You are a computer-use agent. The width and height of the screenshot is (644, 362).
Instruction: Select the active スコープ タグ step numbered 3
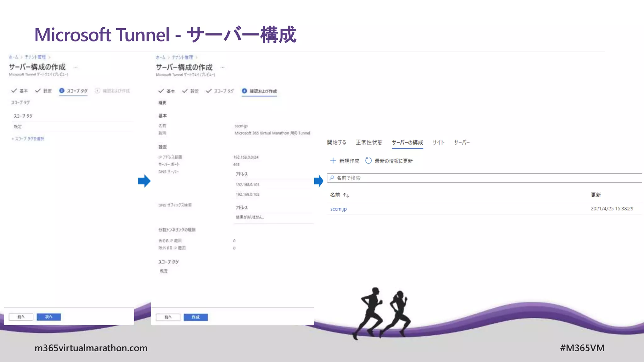[73, 91]
